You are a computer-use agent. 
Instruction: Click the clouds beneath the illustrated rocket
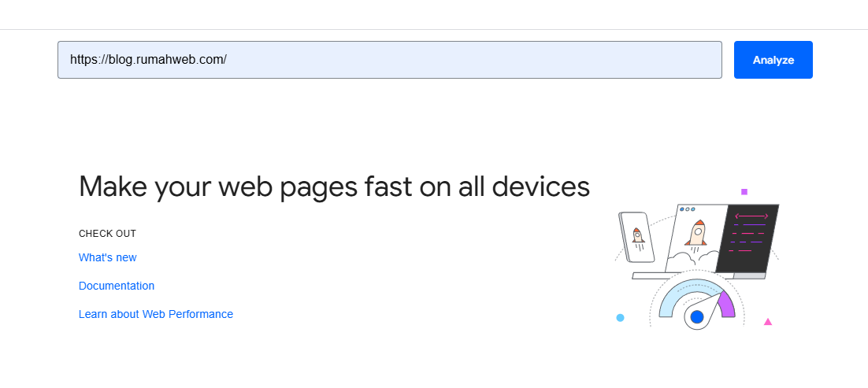(692, 259)
